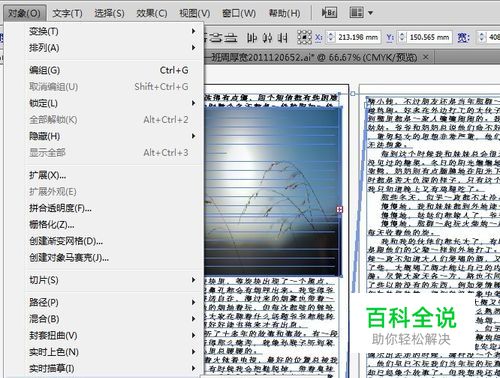Click horizontal distribute right icon

click(x=283, y=38)
